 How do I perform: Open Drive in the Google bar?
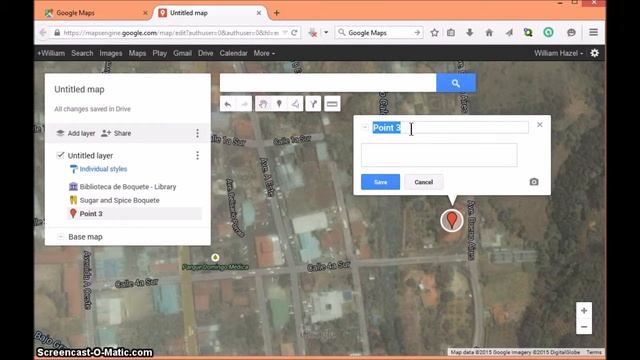[205, 53]
